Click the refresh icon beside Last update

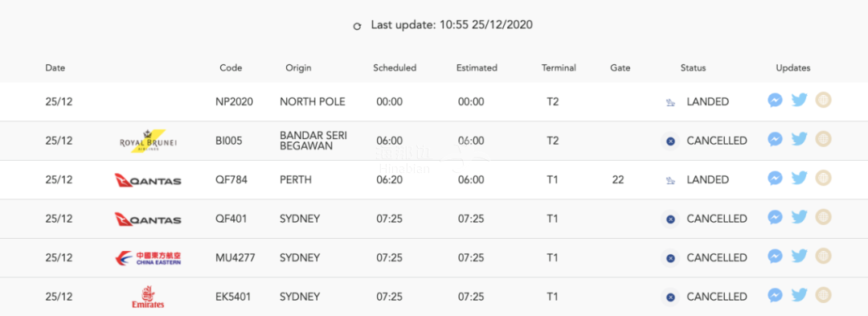coord(358,26)
